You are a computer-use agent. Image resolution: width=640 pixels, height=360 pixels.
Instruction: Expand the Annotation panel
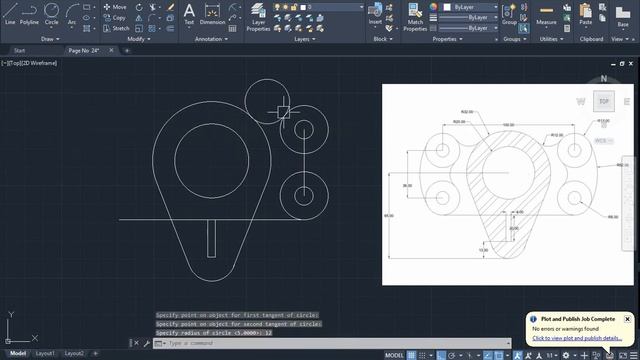click(x=211, y=39)
